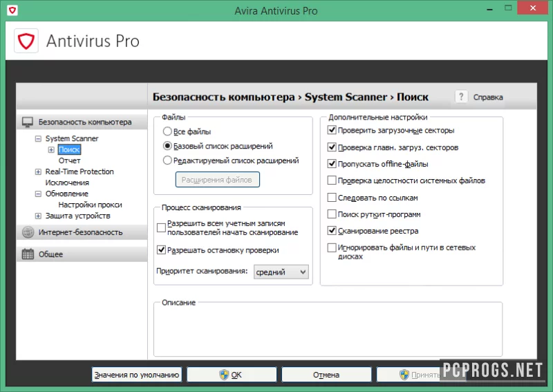Expand the Поиск tree node

pyautogui.click(x=51, y=149)
